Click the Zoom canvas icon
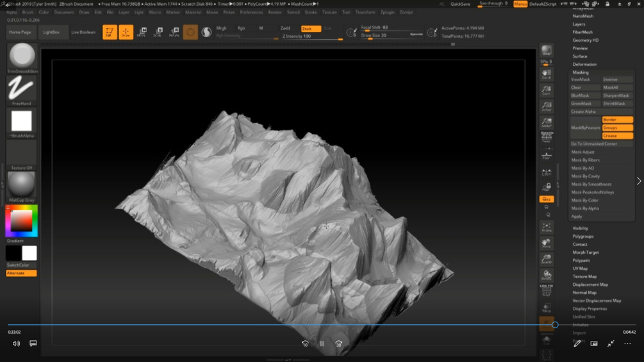Image resolution: width=644 pixels, height=362 pixels. coord(547,90)
